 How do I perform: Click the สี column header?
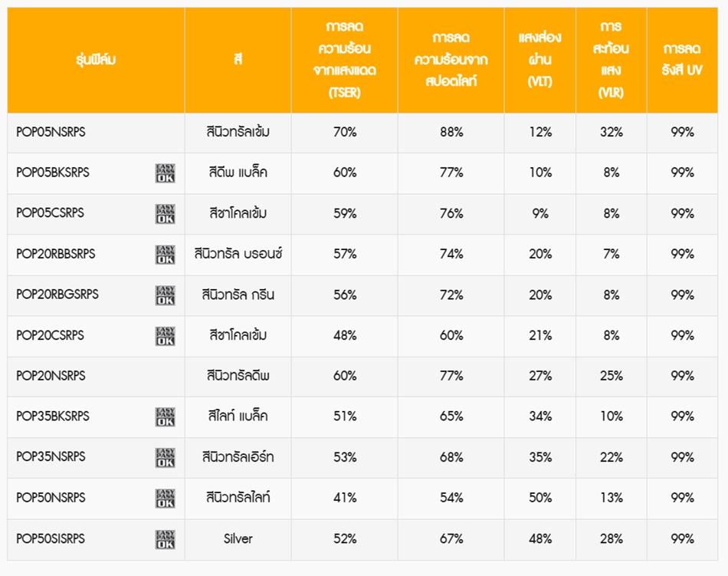point(238,60)
